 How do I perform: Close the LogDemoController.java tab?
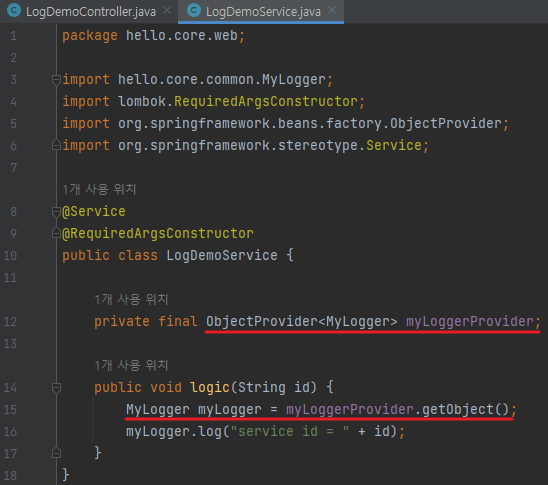click(x=167, y=10)
